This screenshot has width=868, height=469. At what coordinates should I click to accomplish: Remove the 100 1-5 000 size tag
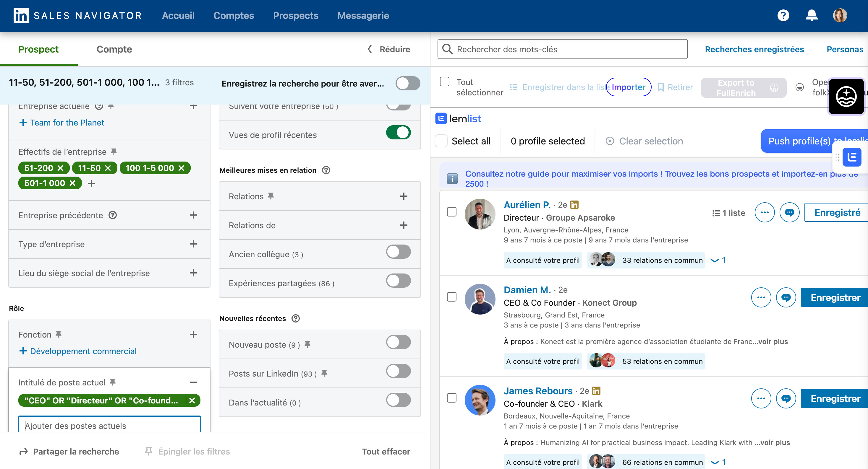pos(181,168)
